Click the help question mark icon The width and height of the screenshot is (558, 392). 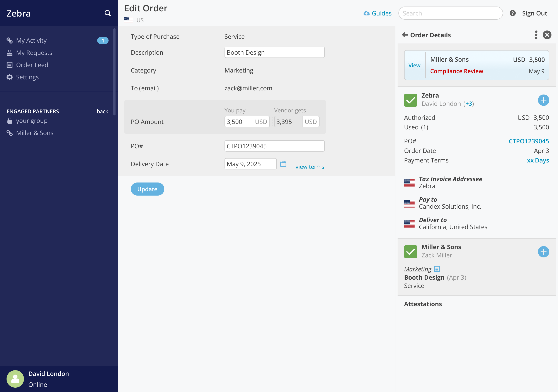tap(512, 13)
